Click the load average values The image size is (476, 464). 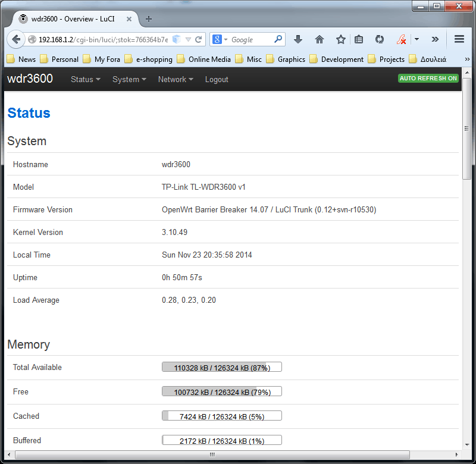[189, 300]
